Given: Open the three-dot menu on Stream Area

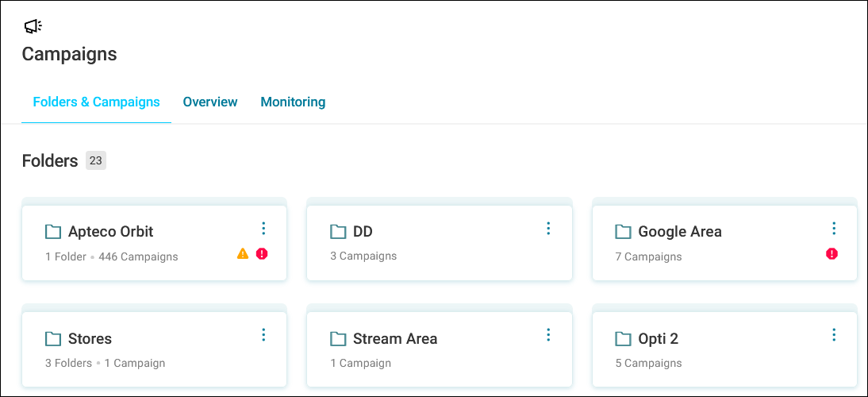Looking at the screenshot, I should tap(548, 334).
